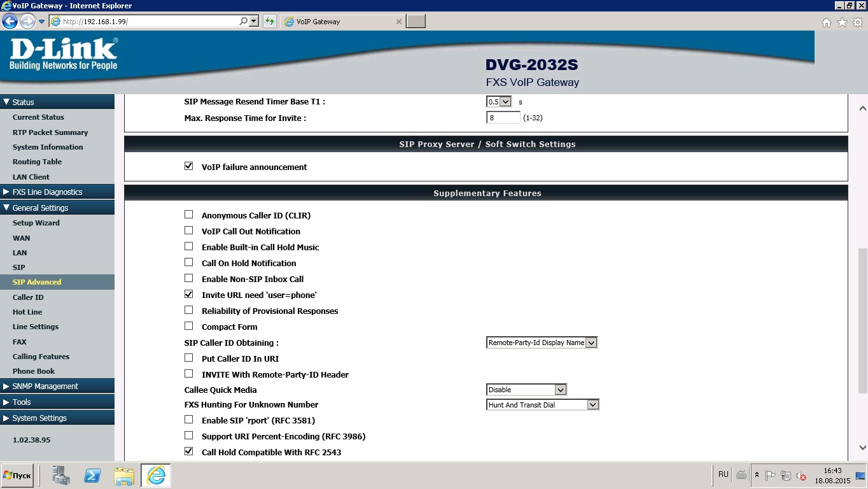Collapse the Status menu section
The image size is (868, 489).
point(57,102)
